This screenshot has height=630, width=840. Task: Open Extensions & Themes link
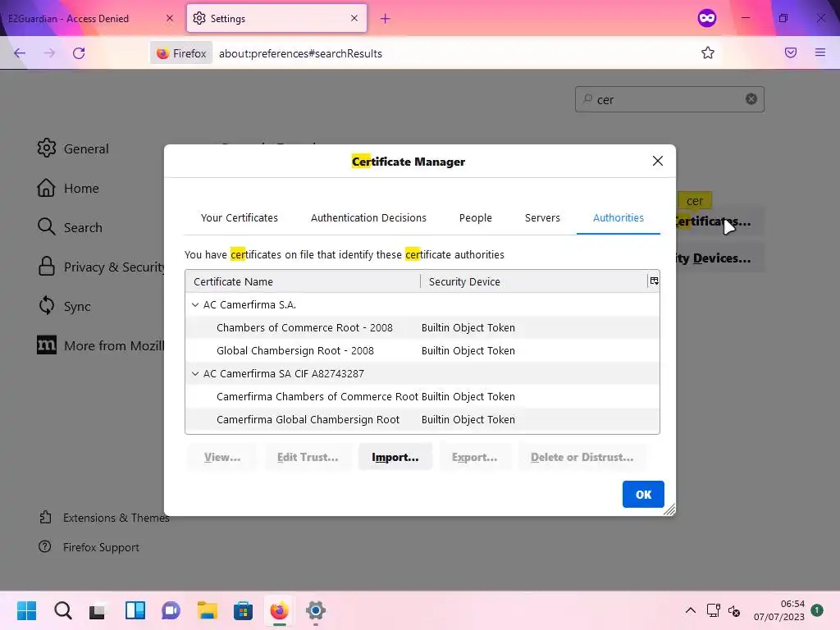(x=104, y=518)
